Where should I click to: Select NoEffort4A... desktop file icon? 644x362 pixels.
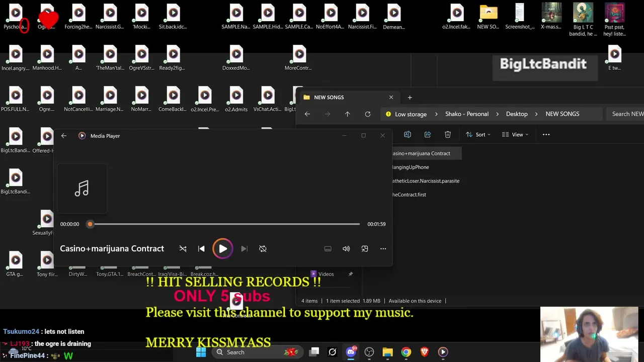(331, 17)
